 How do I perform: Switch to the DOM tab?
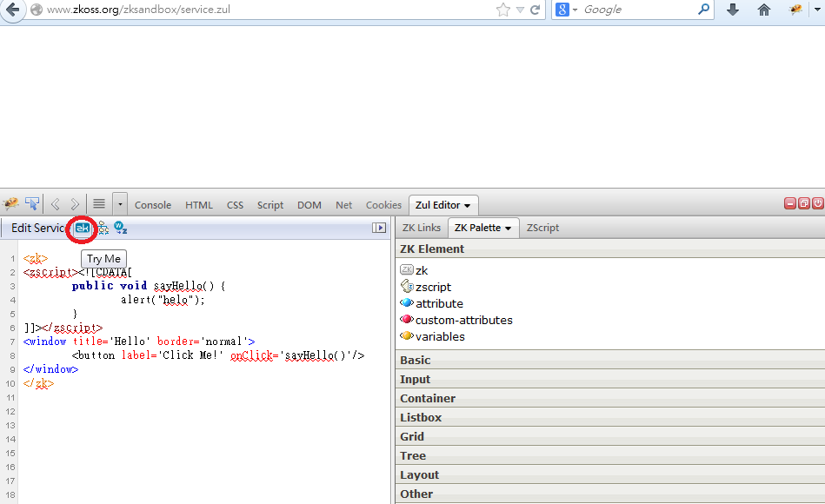pos(309,205)
